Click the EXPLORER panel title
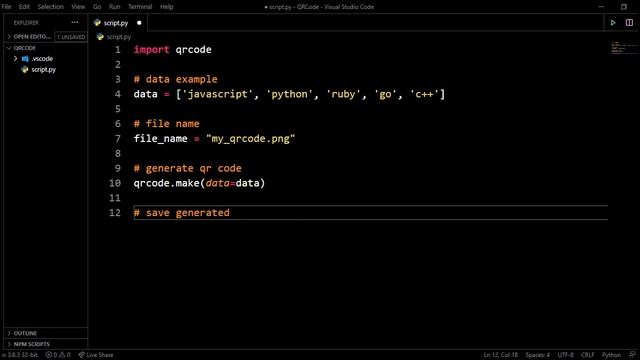The width and height of the screenshot is (640, 360). click(26, 23)
